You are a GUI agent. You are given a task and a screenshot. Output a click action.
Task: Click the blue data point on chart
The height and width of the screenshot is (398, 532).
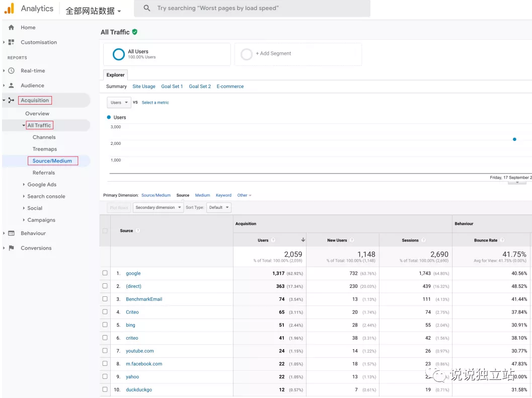pyautogui.click(x=514, y=139)
